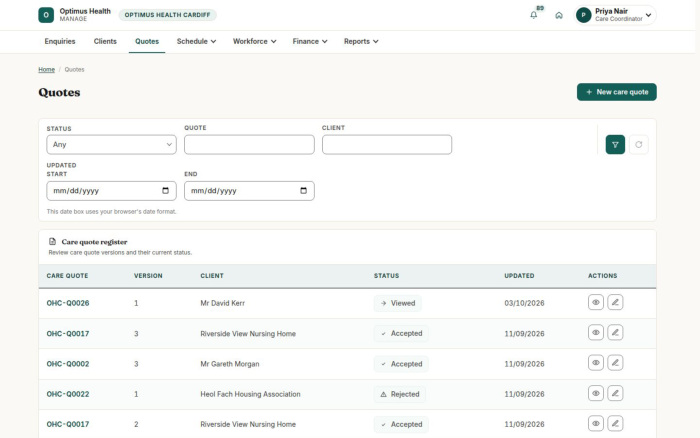View Heol Fach Housing Association quote
This screenshot has width=700, height=438.
[596, 393]
